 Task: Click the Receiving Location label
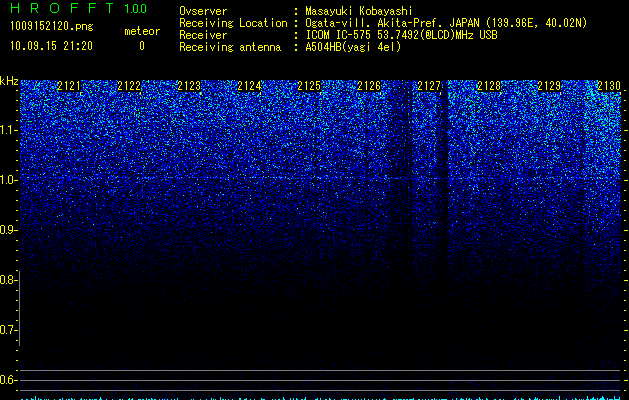(x=233, y=23)
